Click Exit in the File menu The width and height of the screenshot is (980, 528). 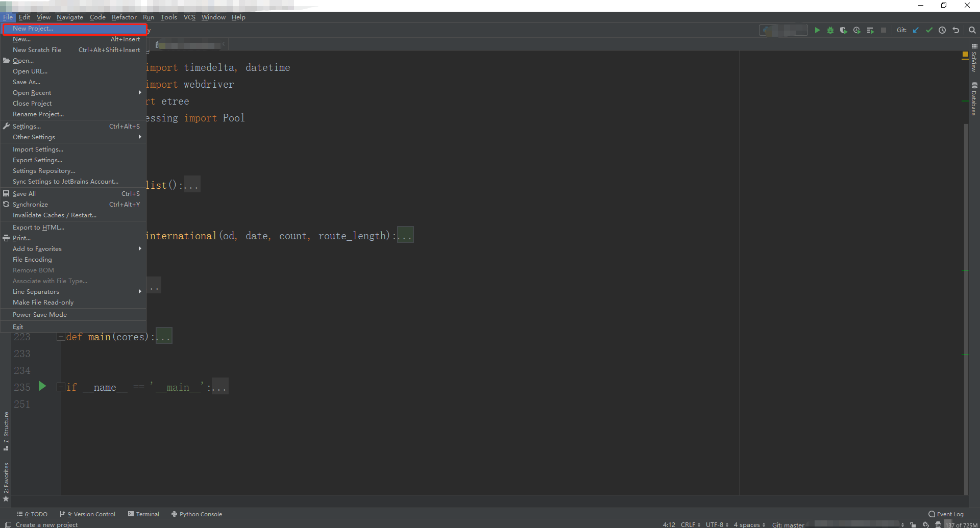(73, 327)
